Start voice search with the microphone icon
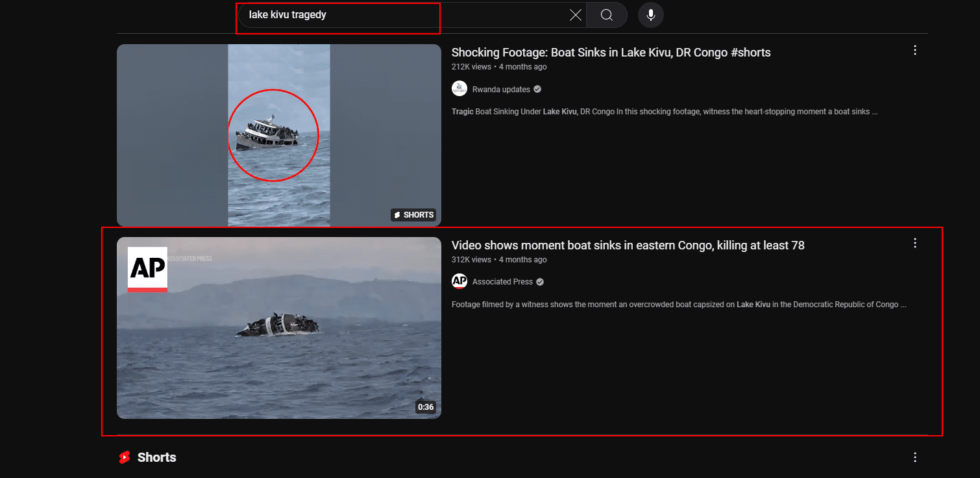This screenshot has height=478, width=980. pyautogui.click(x=650, y=15)
